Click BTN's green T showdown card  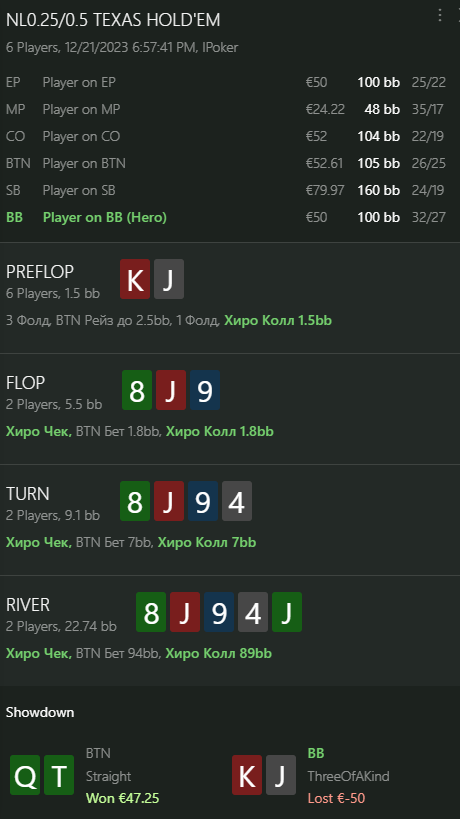59,775
